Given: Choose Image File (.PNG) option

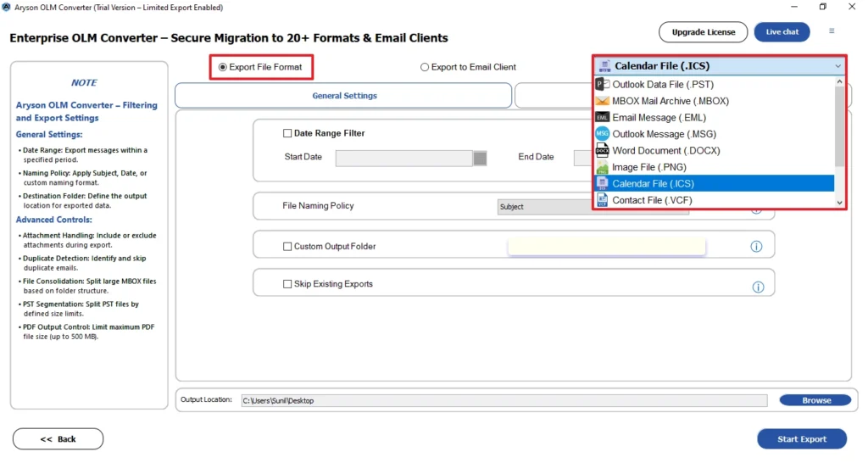Looking at the screenshot, I should [x=714, y=167].
